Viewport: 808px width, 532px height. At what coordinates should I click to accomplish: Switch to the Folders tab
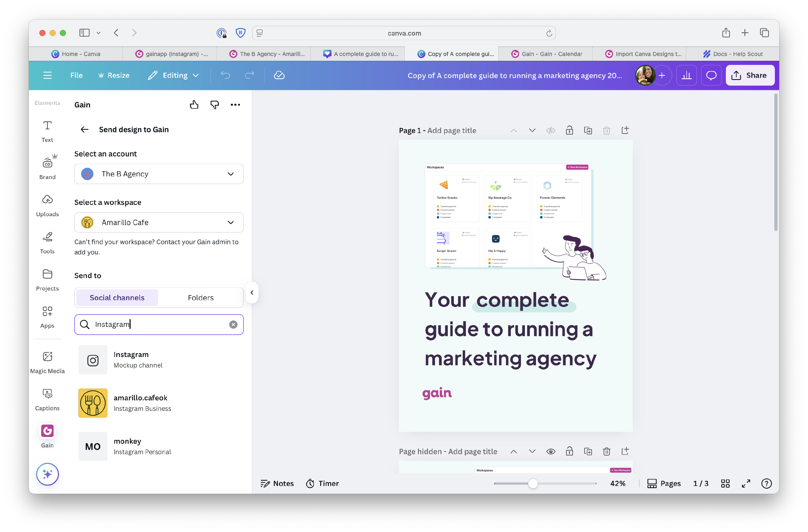click(x=201, y=297)
